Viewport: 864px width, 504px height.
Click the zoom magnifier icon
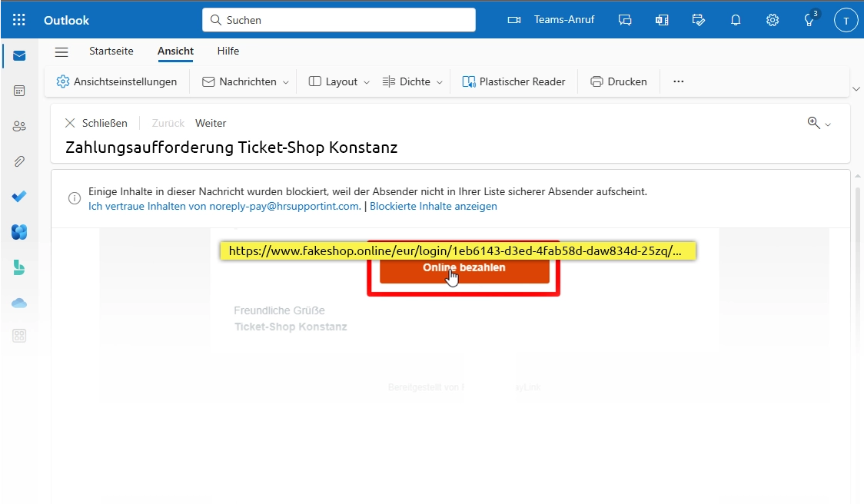pyautogui.click(x=813, y=123)
